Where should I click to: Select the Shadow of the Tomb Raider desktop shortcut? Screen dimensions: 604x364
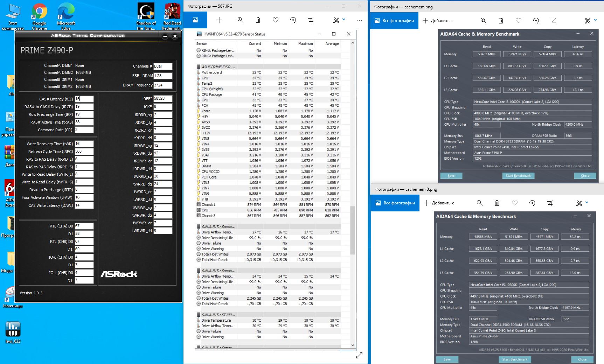pos(146,16)
